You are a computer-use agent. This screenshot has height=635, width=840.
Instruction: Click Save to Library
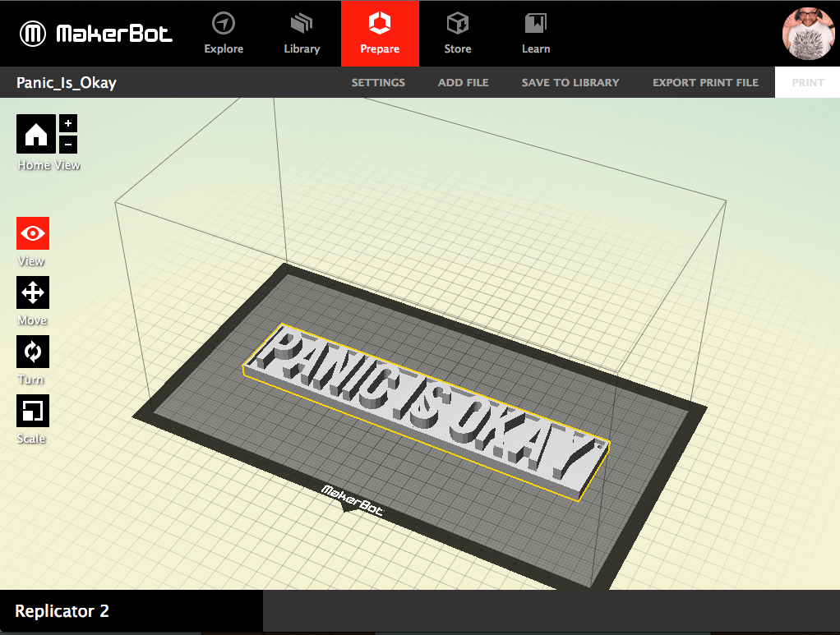(570, 82)
